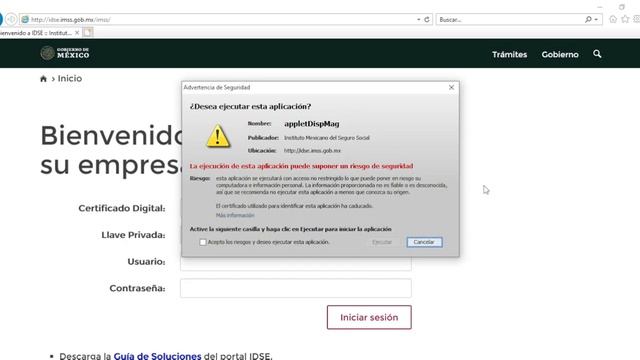Click the browser home icon

tap(613, 19)
